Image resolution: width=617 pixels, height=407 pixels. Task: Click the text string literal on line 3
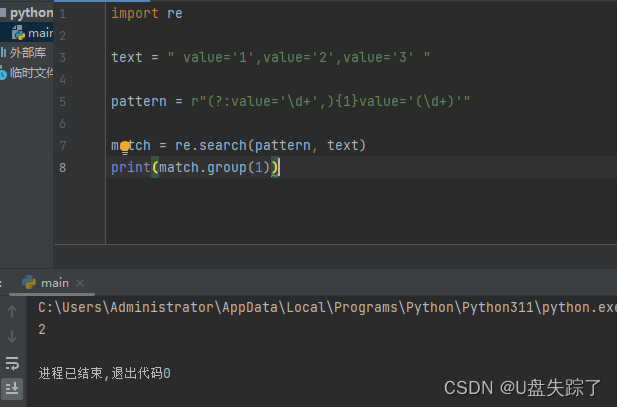tap(299, 57)
